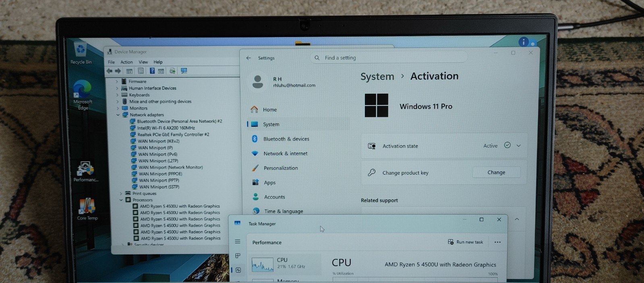The image size is (644, 283).
Task: Launch Microsoft Edge from the desktop
Action: (83, 95)
